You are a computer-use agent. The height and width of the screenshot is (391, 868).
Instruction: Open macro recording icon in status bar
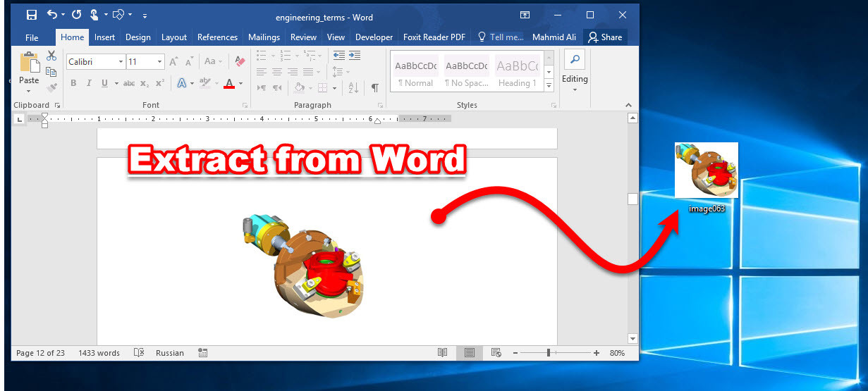(202, 353)
